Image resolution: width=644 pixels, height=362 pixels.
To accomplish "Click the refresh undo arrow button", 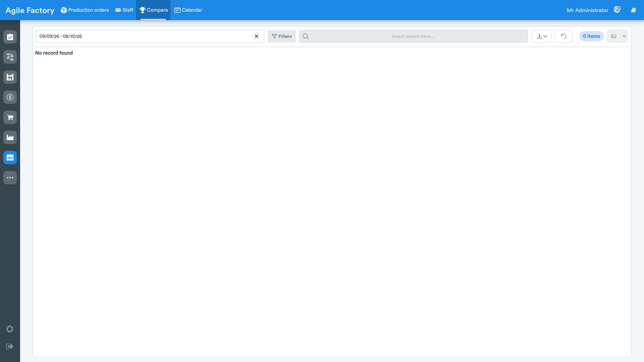I will [563, 36].
